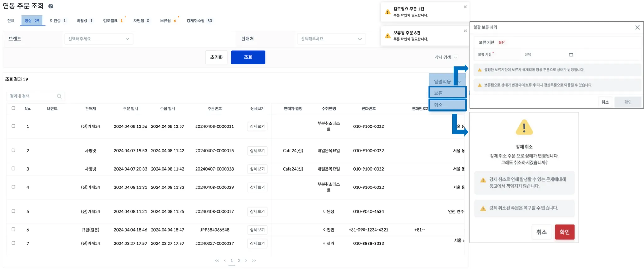Switch to the 검토필요 tab
The width and height of the screenshot is (644, 269).
point(113,21)
